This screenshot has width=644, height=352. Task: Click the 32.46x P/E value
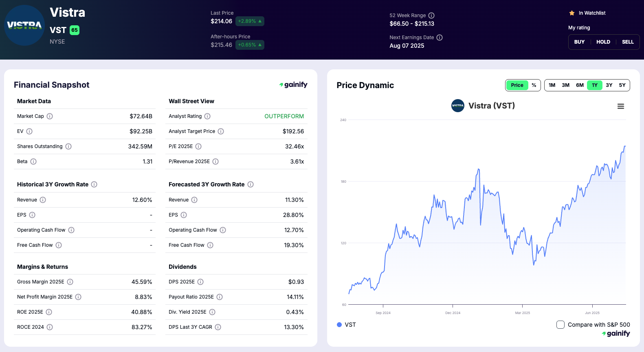point(295,146)
